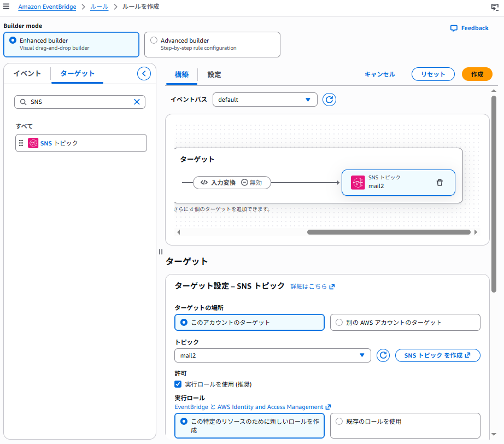Viewport: 504px width, 444px height.
Task: Click in the SNS search input field
Action: (x=80, y=102)
